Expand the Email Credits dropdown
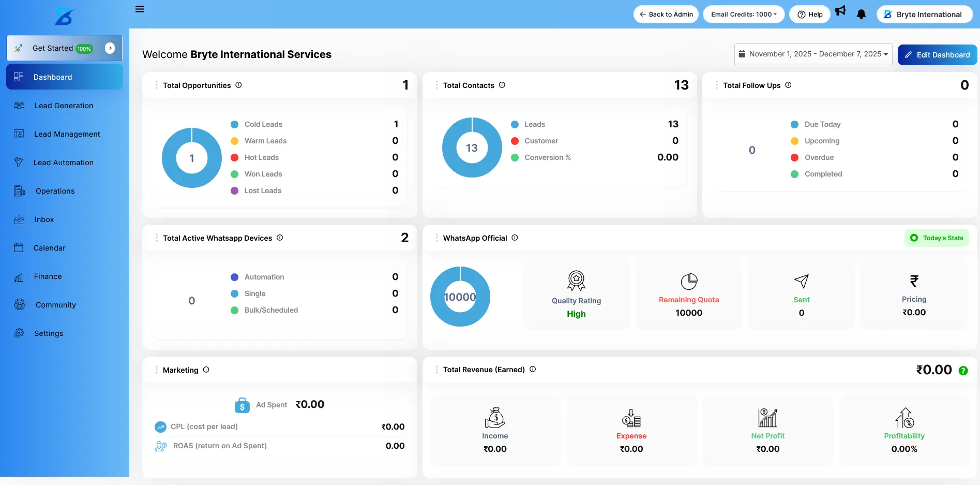 coord(743,14)
